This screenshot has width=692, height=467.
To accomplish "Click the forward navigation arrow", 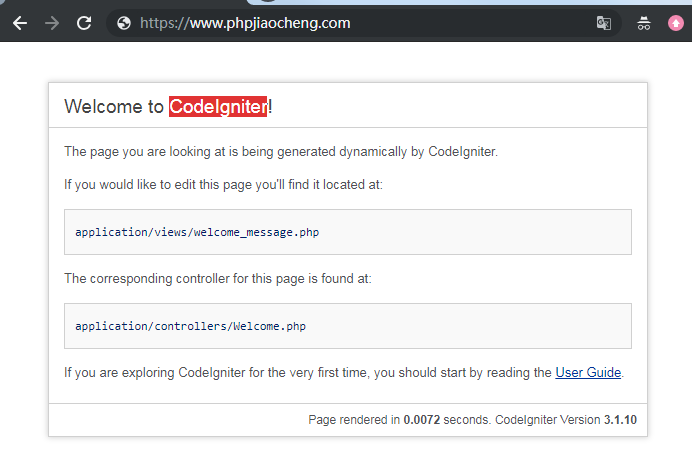I will [52, 23].
